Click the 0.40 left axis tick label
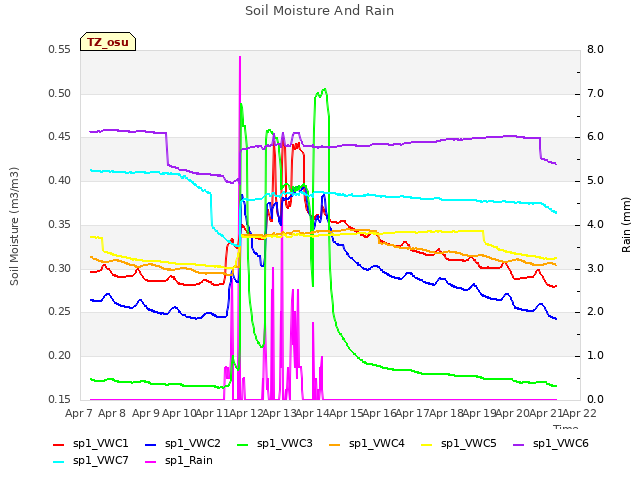The height and width of the screenshot is (480, 640). 60,180
